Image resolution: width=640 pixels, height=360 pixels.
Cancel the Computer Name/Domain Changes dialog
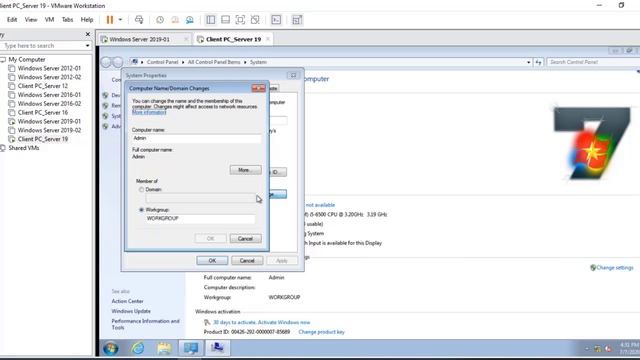click(x=245, y=239)
